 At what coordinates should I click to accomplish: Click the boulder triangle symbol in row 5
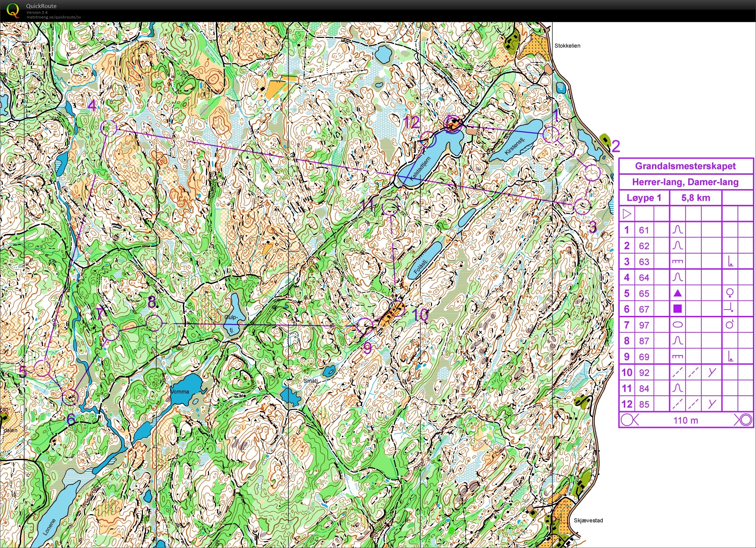(x=678, y=293)
